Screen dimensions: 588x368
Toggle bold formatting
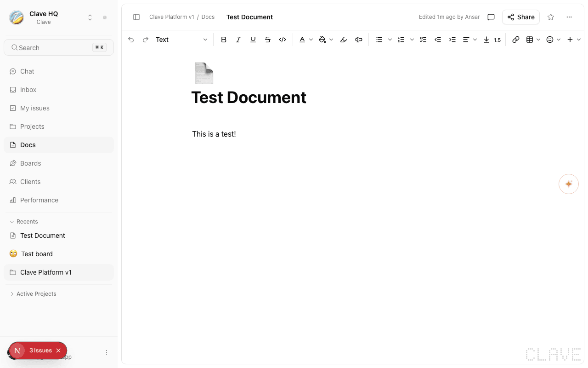(224, 40)
